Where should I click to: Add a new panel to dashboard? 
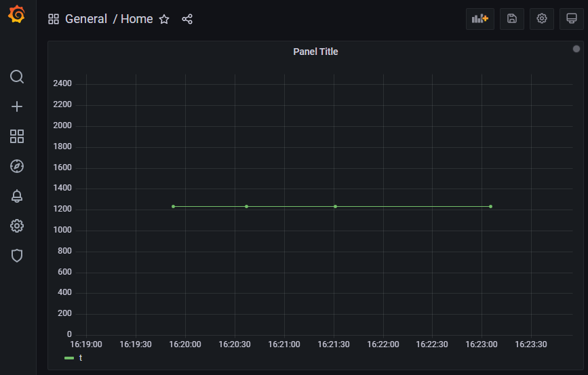click(480, 19)
